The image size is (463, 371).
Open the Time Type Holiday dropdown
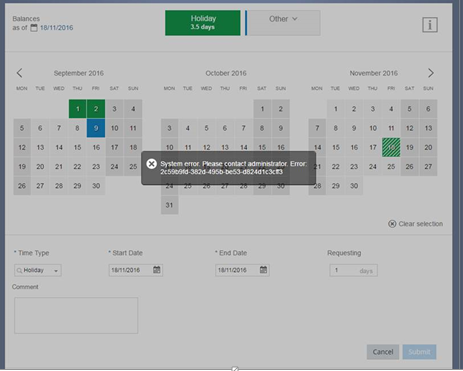pos(38,270)
